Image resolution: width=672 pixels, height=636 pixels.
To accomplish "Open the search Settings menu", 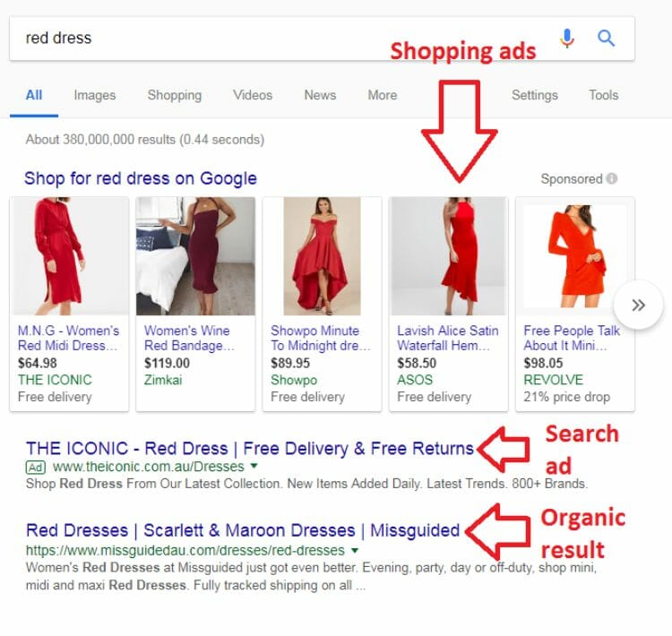I will (534, 95).
